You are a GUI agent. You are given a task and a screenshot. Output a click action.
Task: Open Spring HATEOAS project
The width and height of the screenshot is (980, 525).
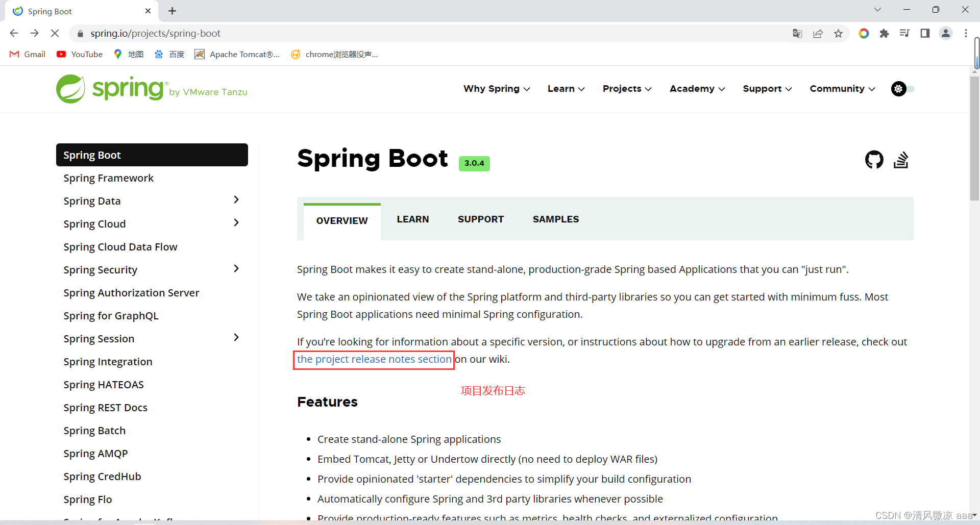point(104,385)
